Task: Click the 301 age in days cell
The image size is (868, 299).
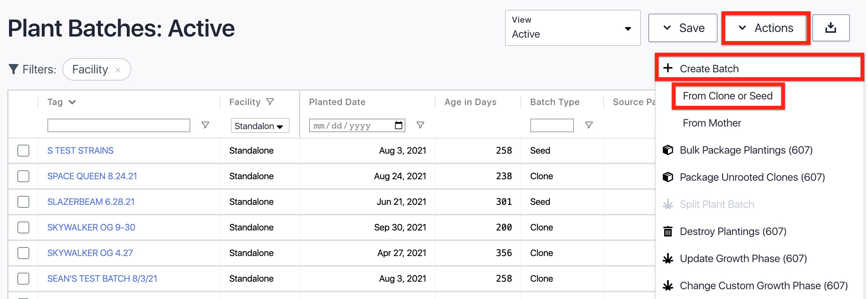Action: click(504, 202)
